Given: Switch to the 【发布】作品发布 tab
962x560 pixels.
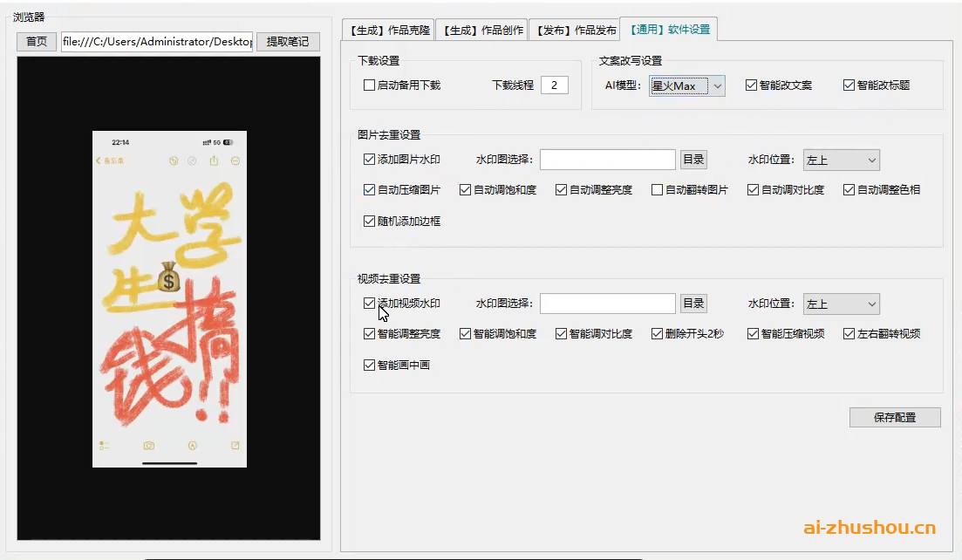Looking at the screenshot, I should (x=574, y=29).
